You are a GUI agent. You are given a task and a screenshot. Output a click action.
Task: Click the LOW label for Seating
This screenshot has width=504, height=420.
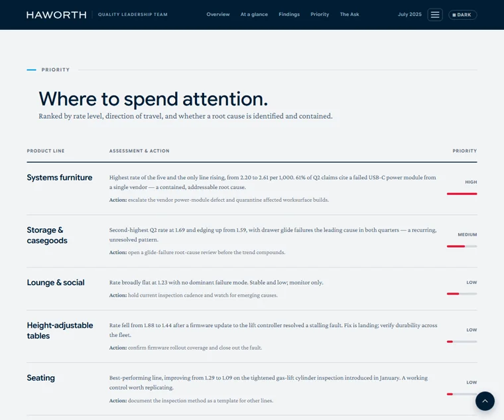click(472, 382)
